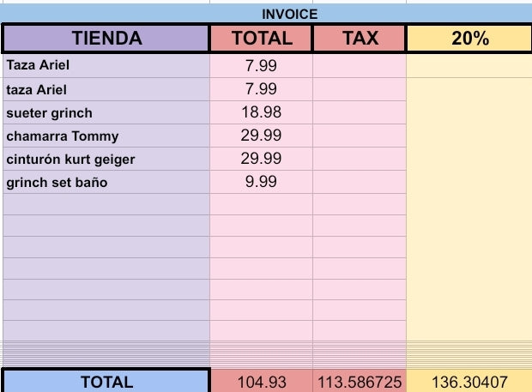
Task: Click the capitalized "Taza Ariel" first item
Action: 36,66
